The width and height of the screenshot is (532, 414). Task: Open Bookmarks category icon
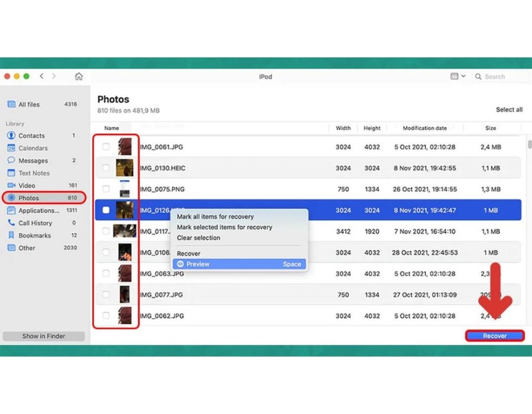(11, 235)
